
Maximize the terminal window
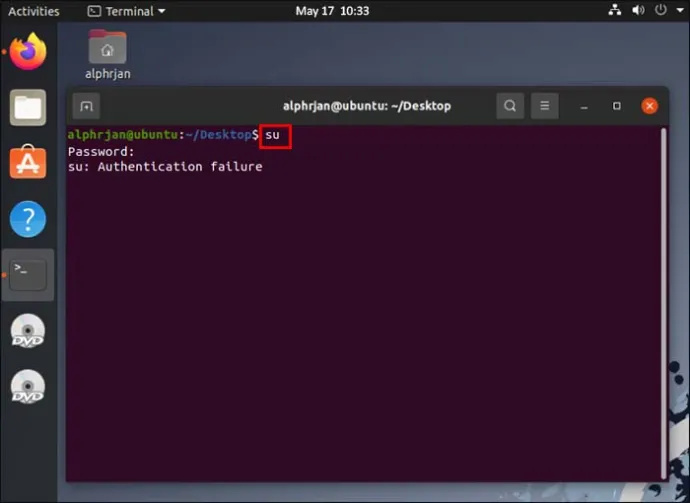pyautogui.click(x=617, y=106)
